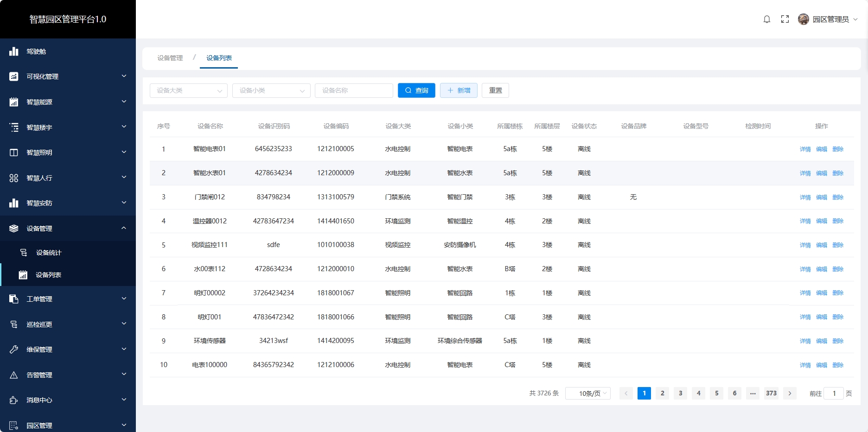The height and width of the screenshot is (432, 868).
Task: Jump ahead with pagination ellipsis
Action: coord(753,393)
